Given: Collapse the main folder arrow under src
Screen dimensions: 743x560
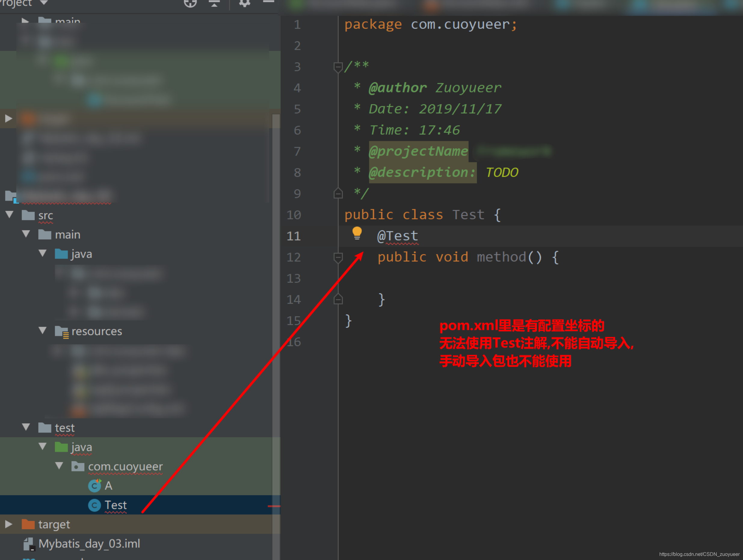Looking at the screenshot, I should coord(26,234).
